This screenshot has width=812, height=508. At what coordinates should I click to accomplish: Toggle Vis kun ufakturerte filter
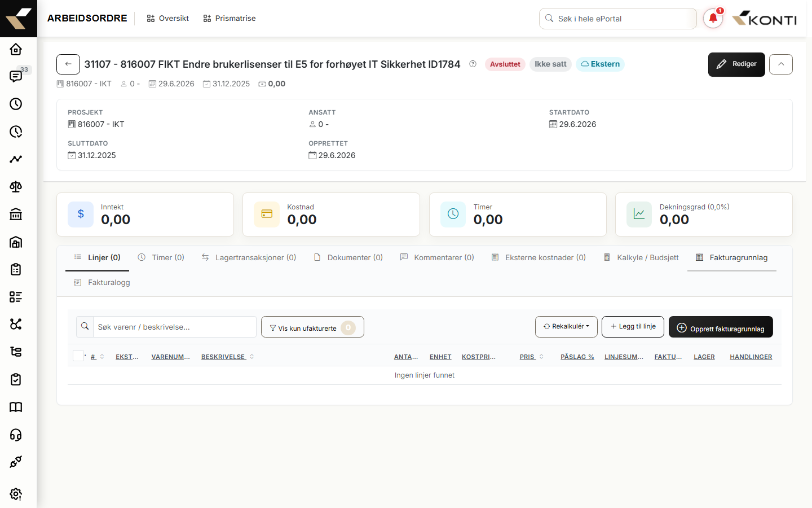(312, 327)
